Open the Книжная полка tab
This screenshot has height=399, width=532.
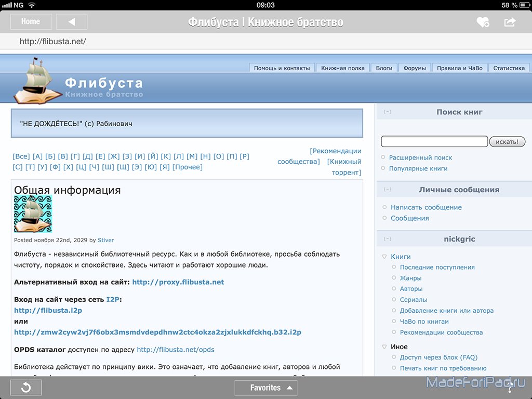[343, 68]
